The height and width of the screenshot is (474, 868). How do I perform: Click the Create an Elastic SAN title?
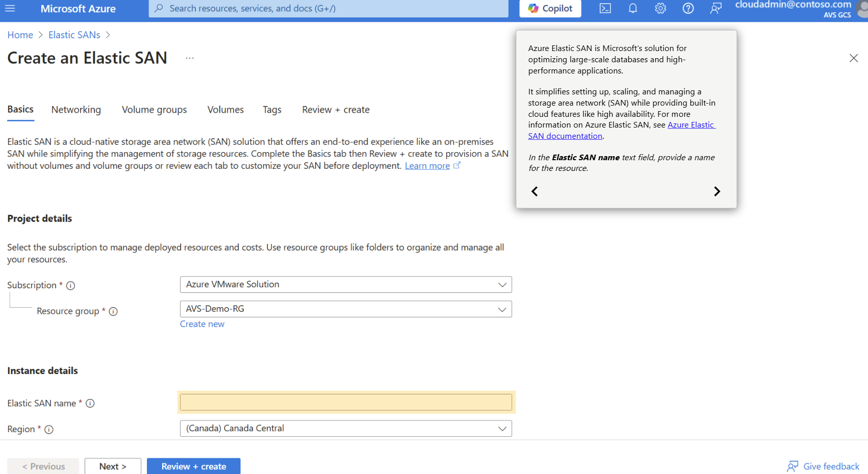click(87, 58)
